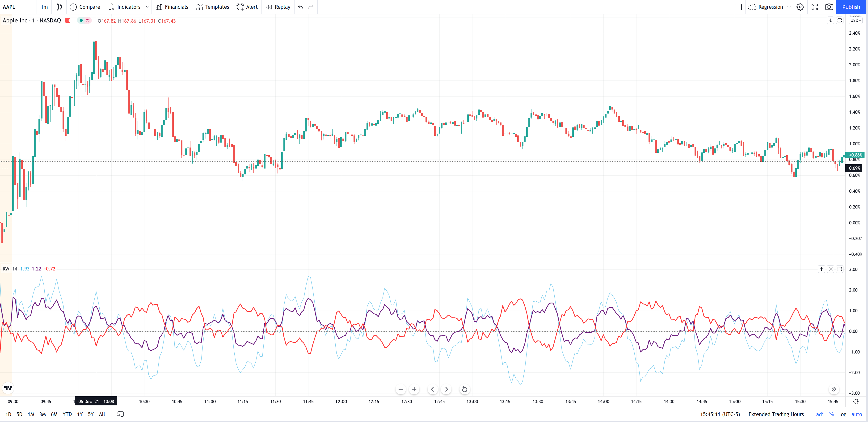Image resolution: width=868 pixels, height=422 pixels.
Task: Expand the Regression layout dropdown arrow
Action: 789,7
